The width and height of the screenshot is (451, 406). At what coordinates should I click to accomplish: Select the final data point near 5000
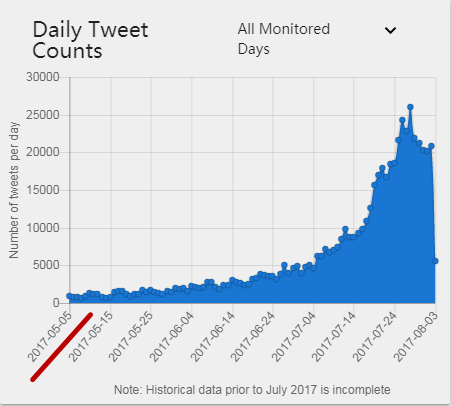(x=435, y=261)
